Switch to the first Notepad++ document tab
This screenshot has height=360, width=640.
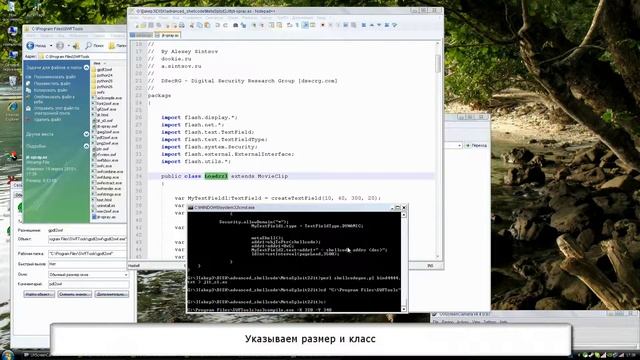[x=141, y=35]
